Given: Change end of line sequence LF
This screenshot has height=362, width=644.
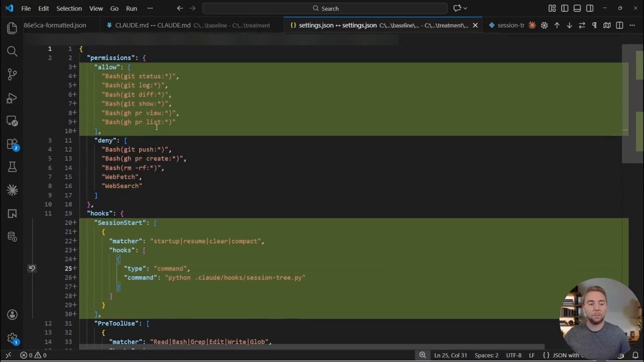Looking at the screenshot, I should tap(532, 355).
